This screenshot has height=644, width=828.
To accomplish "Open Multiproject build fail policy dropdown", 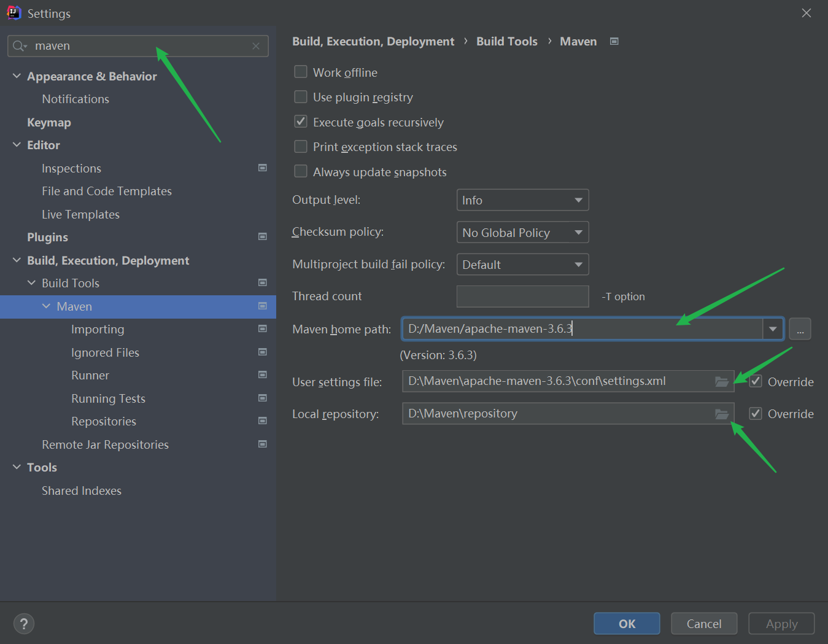I will 522,265.
